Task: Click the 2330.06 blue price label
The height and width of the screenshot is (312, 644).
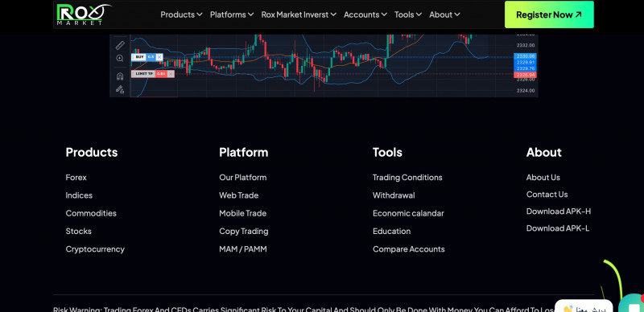Action: point(526,56)
